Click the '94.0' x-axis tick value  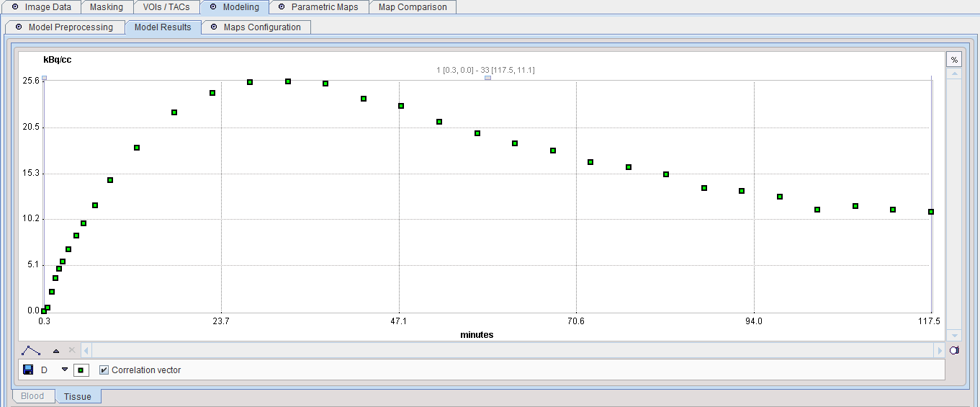click(x=754, y=322)
